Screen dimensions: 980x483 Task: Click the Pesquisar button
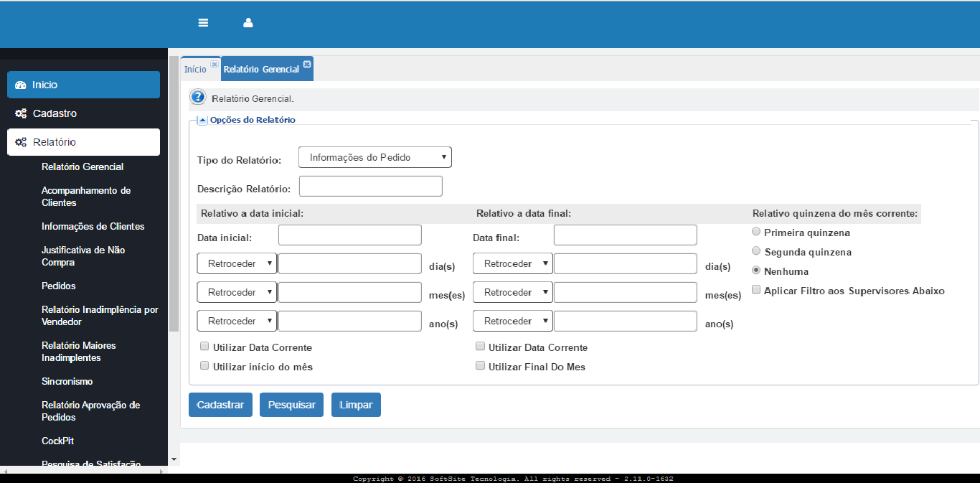292,405
